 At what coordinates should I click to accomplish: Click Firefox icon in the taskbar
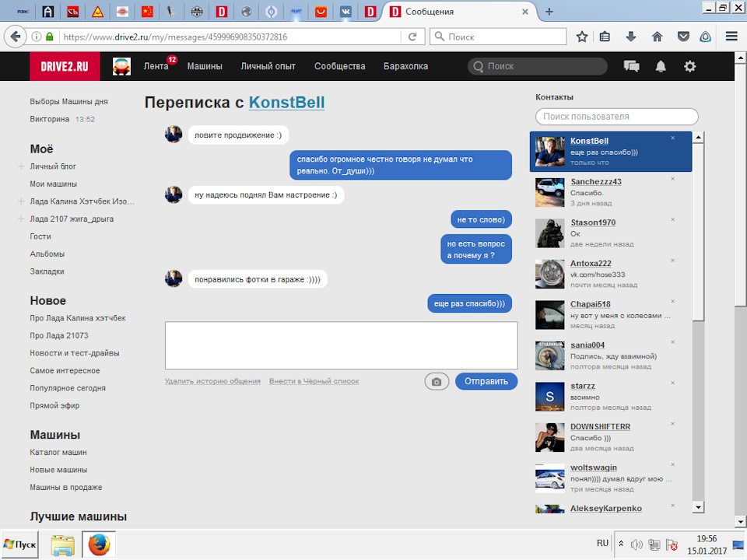[x=99, y=544]
